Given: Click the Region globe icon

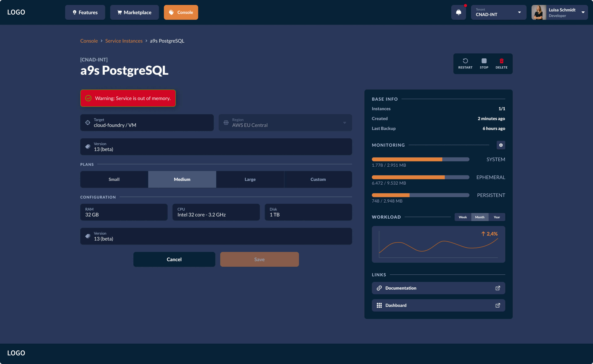Looking at the screenshot, I should 226,123.
